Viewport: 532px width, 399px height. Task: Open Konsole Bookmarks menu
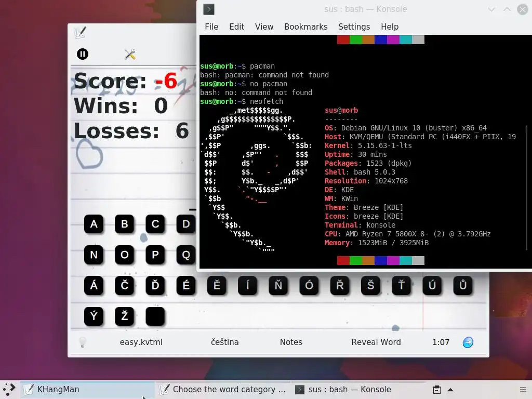(x=305, y=27)
